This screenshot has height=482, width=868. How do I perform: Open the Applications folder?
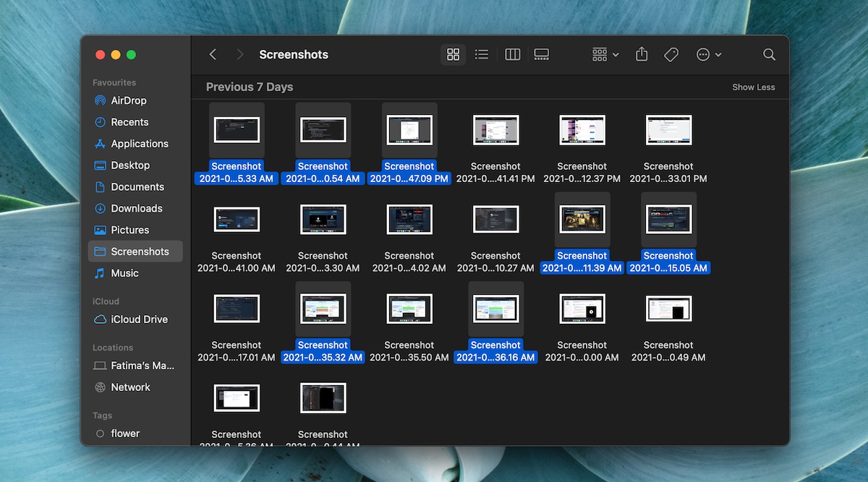pos(141,144)
